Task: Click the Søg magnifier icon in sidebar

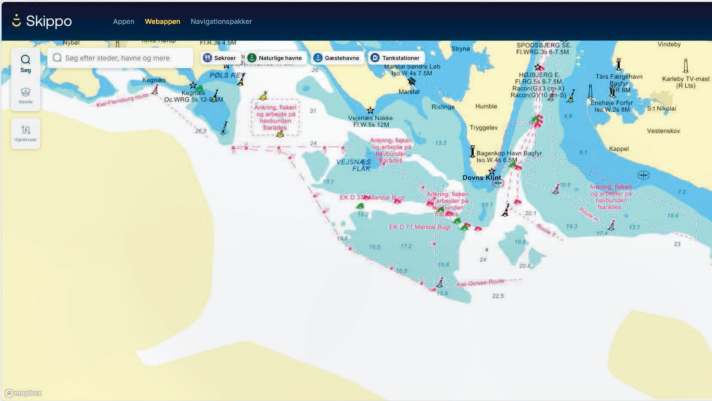Action: [x=25, y=62]
